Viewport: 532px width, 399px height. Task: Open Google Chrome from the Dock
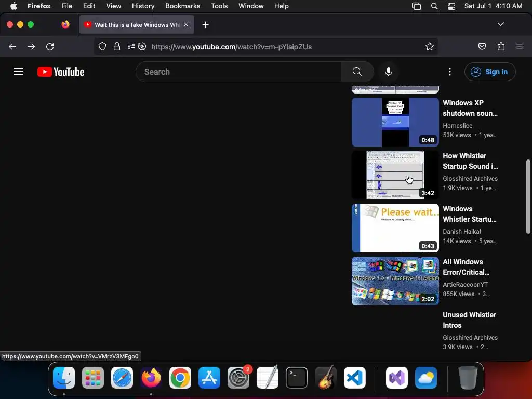tap(180, 378)
